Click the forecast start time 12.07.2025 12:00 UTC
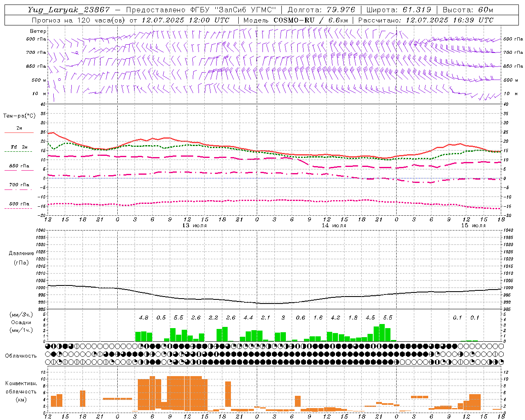The image size is (525, 420). coord(185,20)
